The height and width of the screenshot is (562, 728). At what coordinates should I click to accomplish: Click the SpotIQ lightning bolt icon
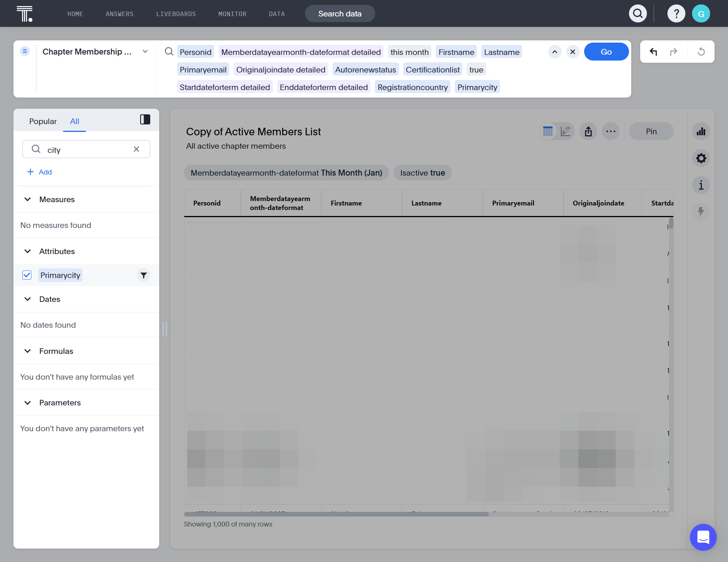coord(701,212)
